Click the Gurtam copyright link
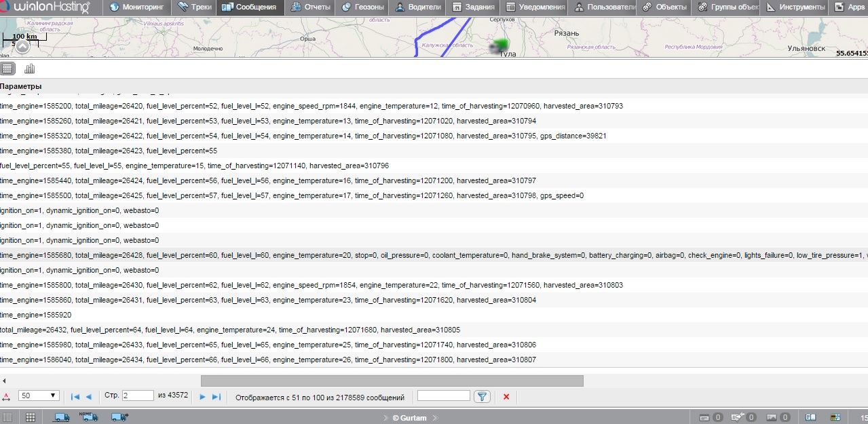The width and height of the screenshot is (868, 424). pos(409,418)
